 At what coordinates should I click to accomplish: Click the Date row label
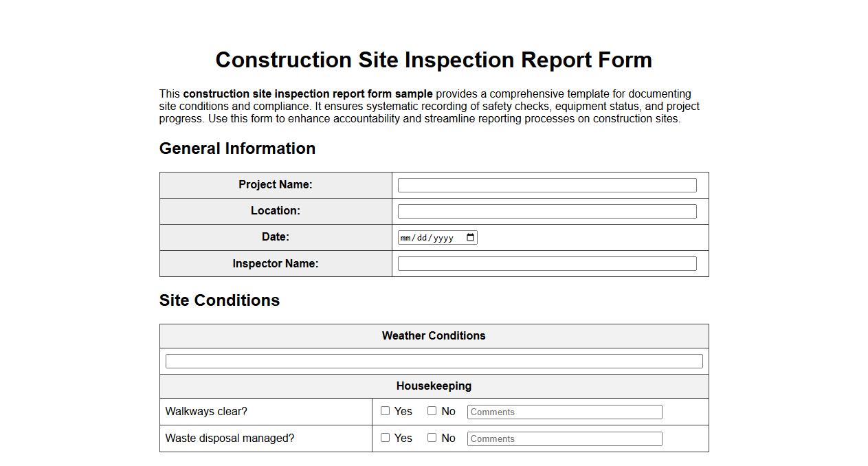click(x=276, y=236)
